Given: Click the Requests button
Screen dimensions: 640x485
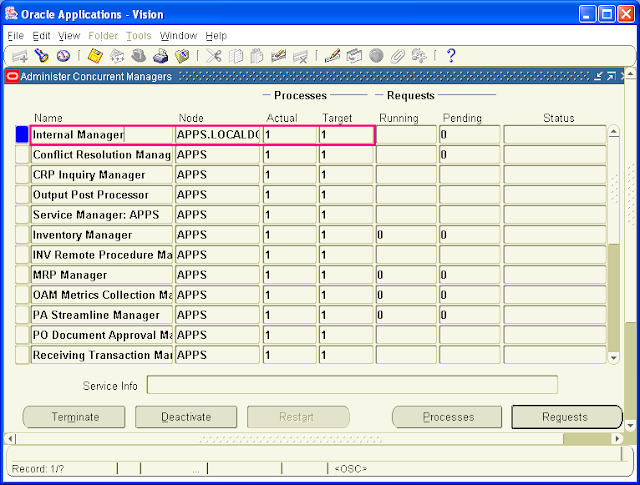Looking at the screenshot, I should click(567, 417).
